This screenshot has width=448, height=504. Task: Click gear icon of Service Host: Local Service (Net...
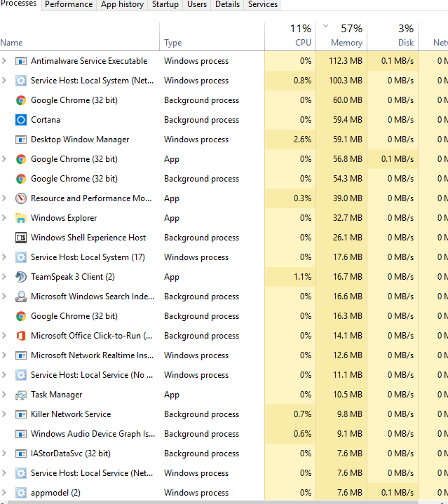[x=21, y=473]
